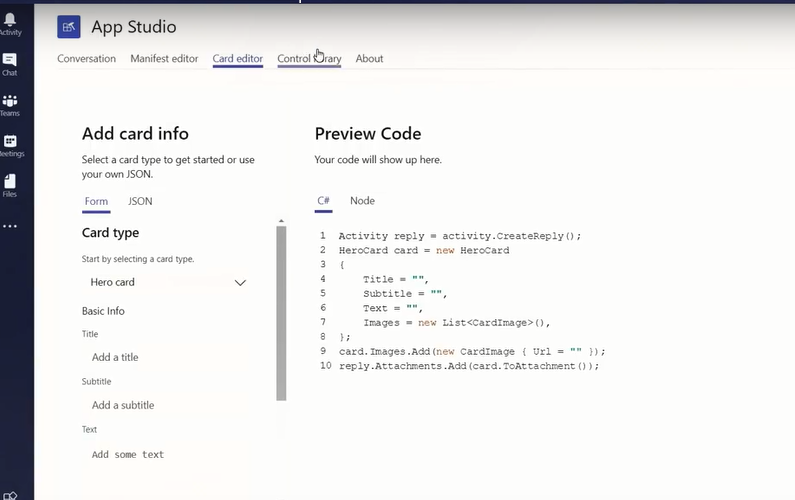Image resolution: width=795 pixels, height=500 pixels.
Task: Open the Manifest editor tab
Action: tap(164, 59)
